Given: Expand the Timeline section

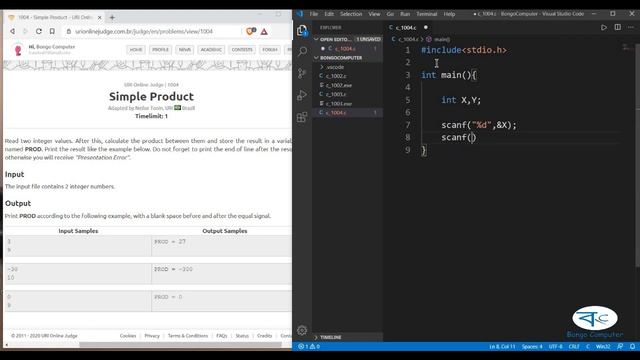Looking at the screenshot, I should pyautogui.click(x=348, y=337).
